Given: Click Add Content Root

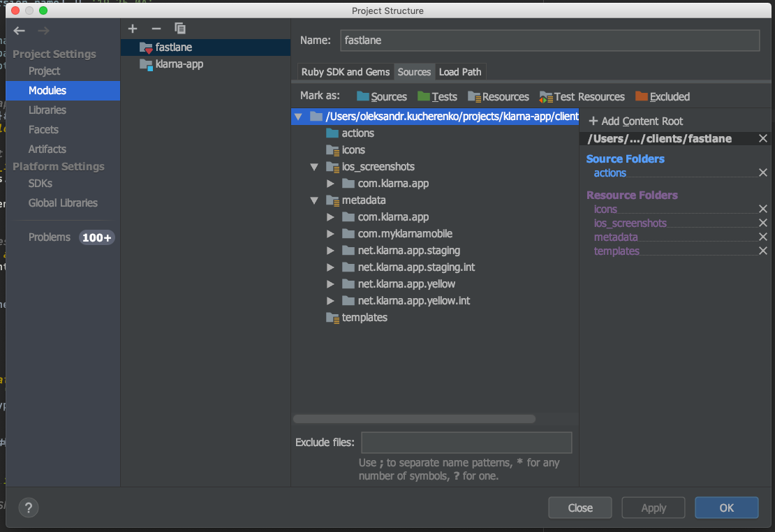Looking at the screenshot, I should (636, 121).
